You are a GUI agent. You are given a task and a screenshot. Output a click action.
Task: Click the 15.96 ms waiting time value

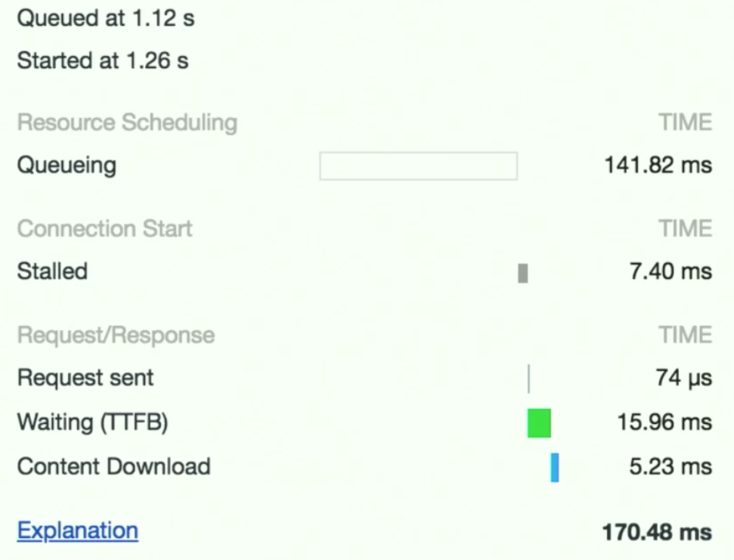664,422
